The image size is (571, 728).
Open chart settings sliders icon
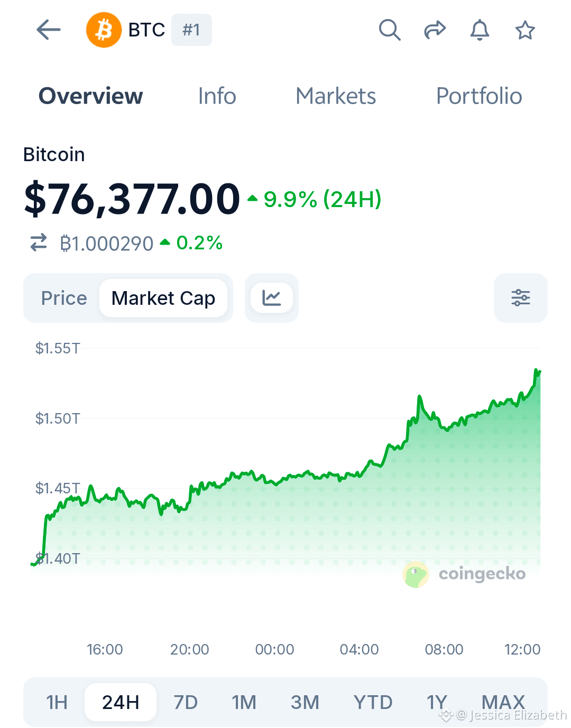[x=521, y=298]
